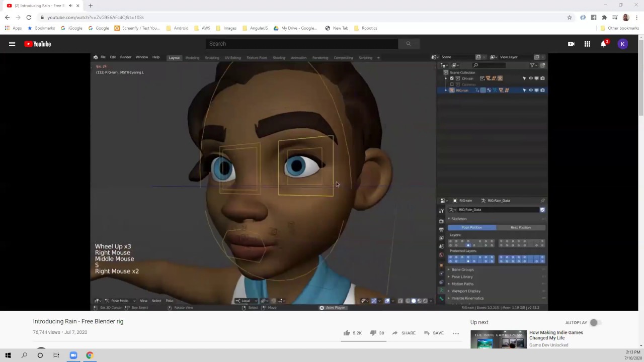Toggle render camera icon for RIG-rain

542,90
